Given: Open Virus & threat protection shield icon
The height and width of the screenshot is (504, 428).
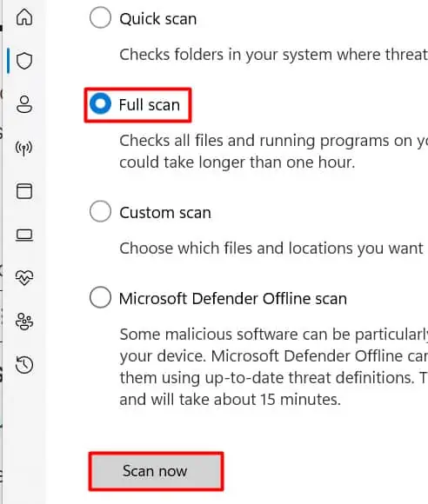Looking at the screenshot, I should coord(24,61).
